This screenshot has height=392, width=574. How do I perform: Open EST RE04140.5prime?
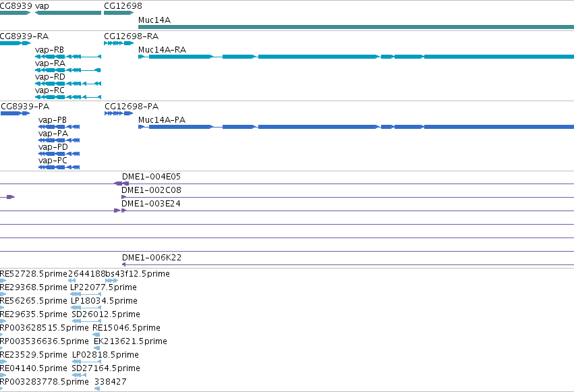34,368
